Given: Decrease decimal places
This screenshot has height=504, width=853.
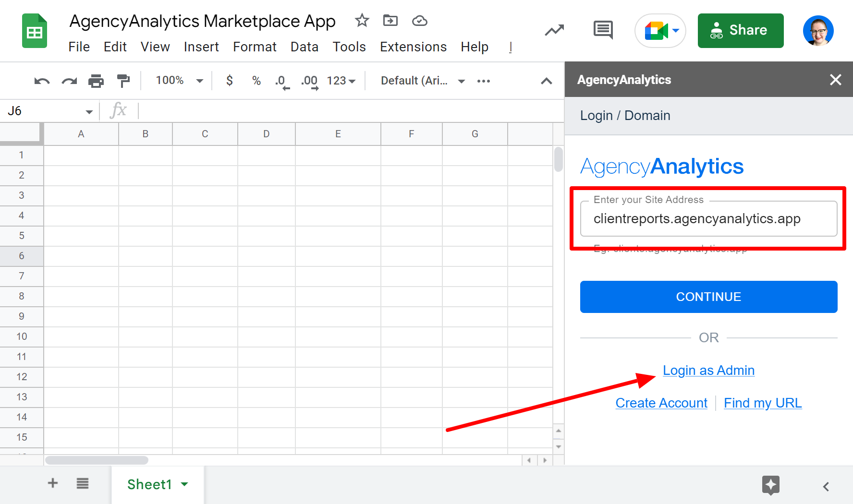Looking at the screenshot, I should (x=282, y=82).
